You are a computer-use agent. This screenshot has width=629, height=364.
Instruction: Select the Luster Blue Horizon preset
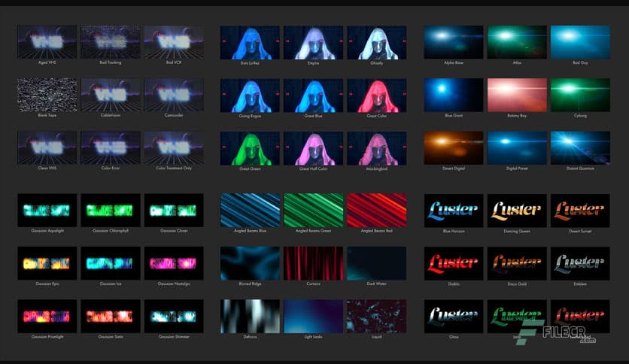(454, 211)
